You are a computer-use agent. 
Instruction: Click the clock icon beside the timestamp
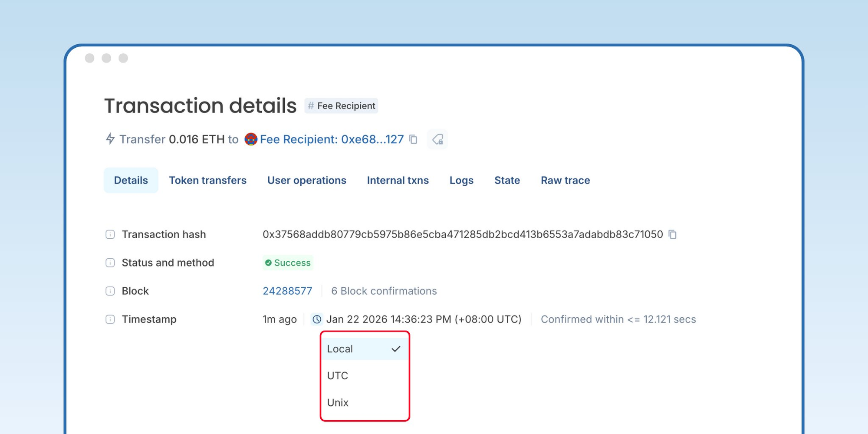click(x=316, y=319)
